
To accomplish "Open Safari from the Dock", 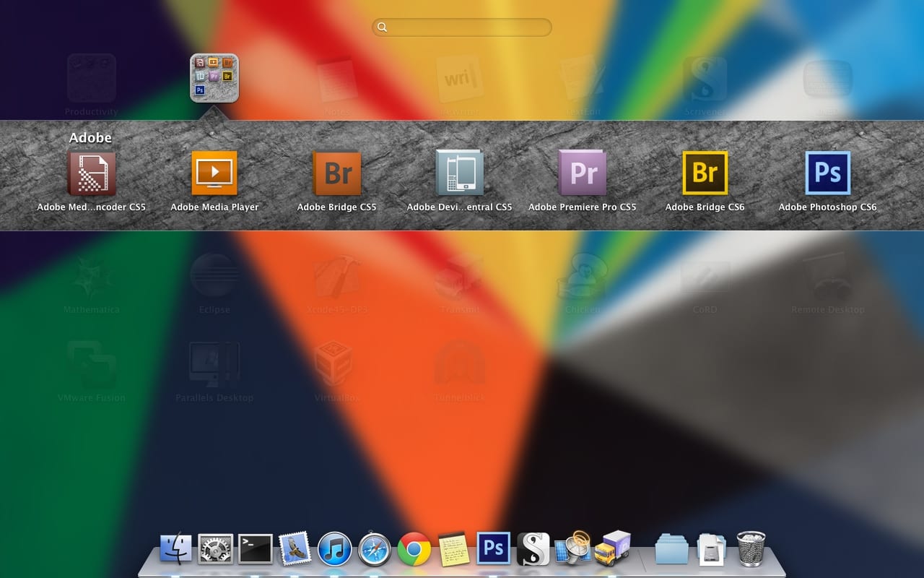I will pos(374,550).
